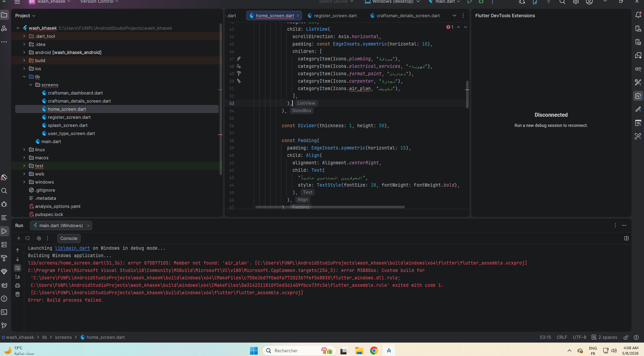Switch to register_screen.dart tab
Viewport: 644px width, 356px height.
pos(332,16)
